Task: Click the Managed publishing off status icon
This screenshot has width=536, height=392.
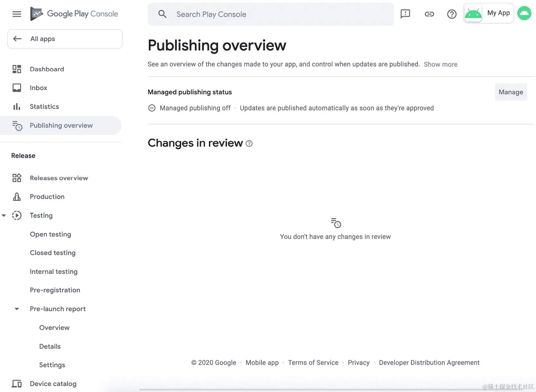Action: tap(152, 108)
